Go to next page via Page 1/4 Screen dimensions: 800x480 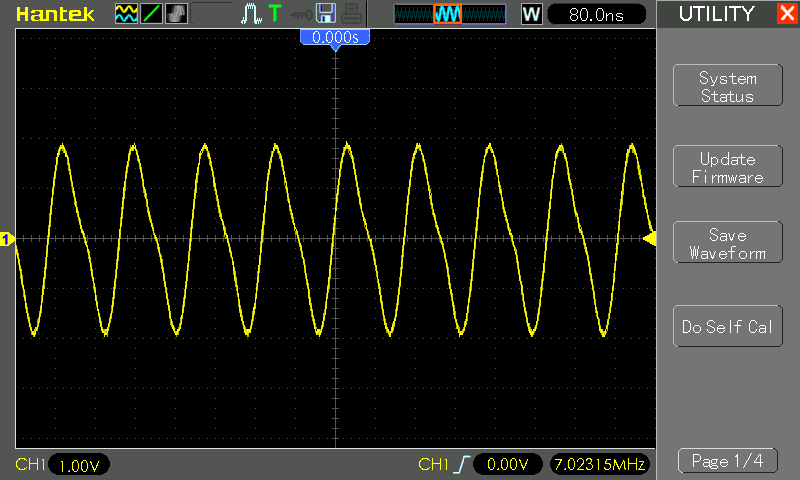728,461
